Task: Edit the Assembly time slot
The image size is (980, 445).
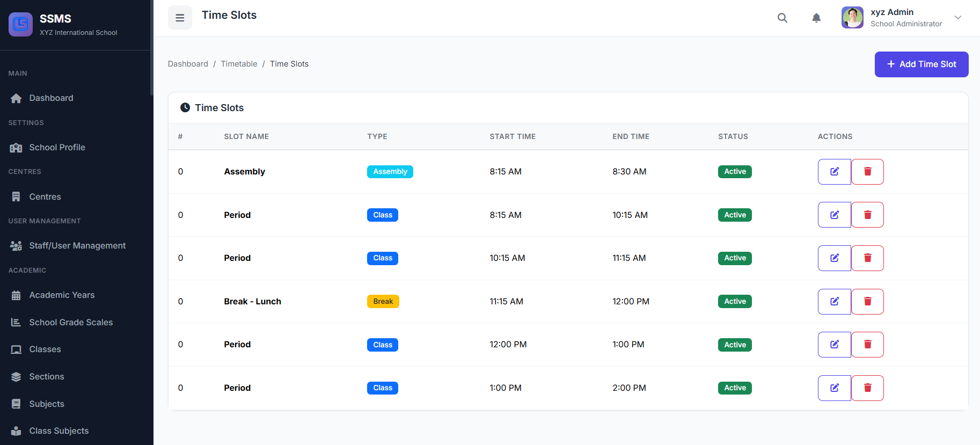Action: point(834,172)
